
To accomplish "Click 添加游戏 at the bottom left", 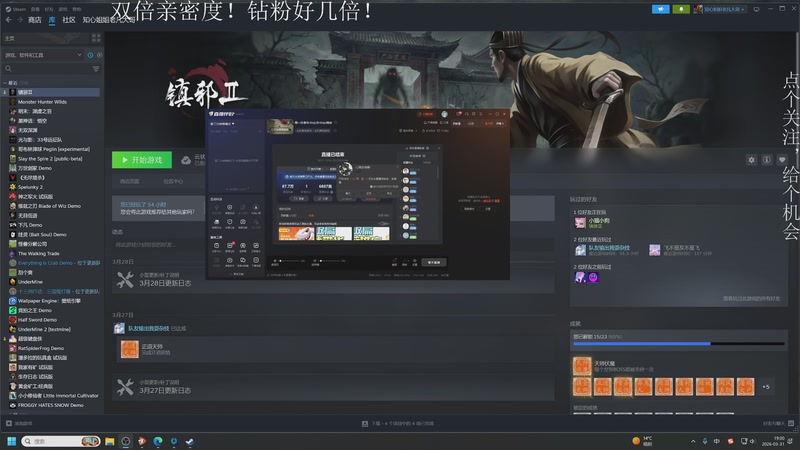I will (19, 423).
